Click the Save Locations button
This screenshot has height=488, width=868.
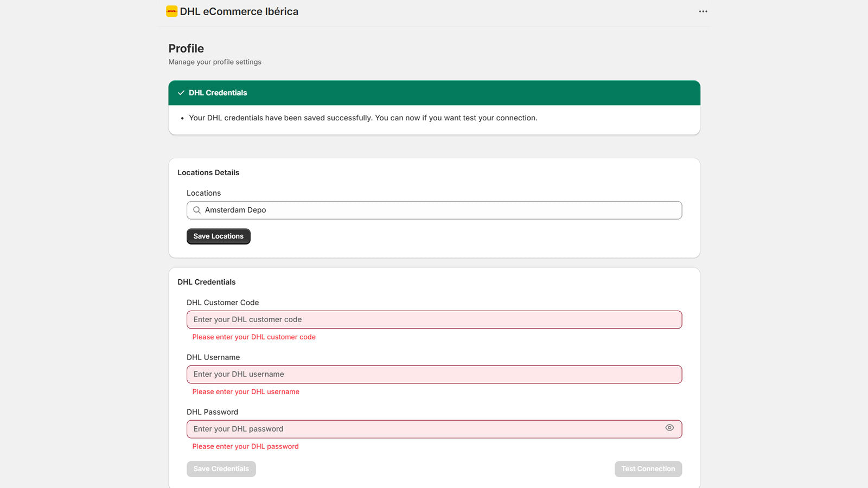pyautogui.click(x=219, y=236)
